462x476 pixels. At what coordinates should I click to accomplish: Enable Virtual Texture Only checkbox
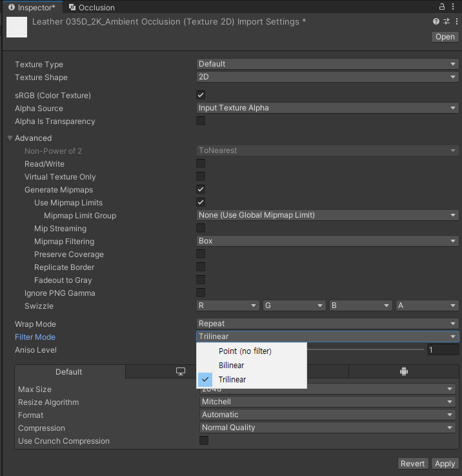pos(201,176)
